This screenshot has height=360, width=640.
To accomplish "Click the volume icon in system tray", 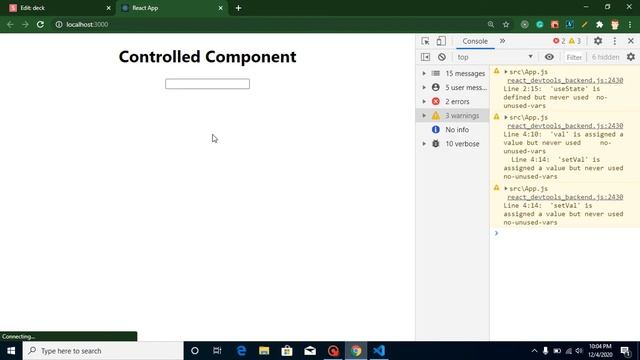I will (x=579, y=351).
